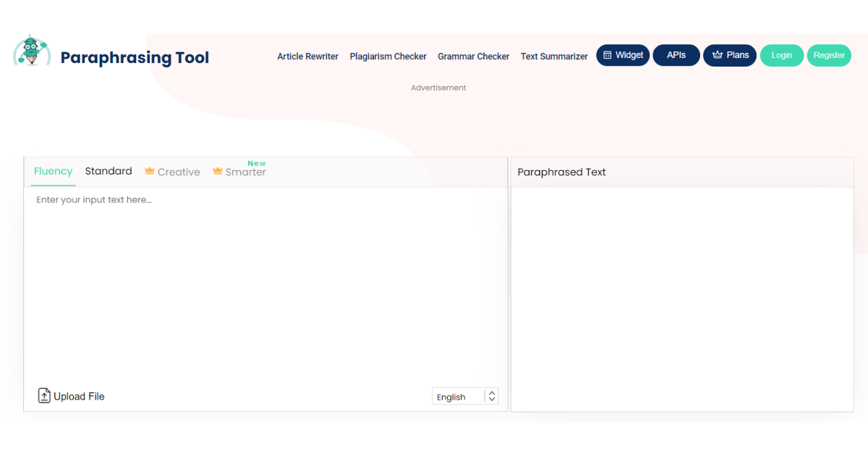Click the window icon on the Widget button

[x=608, y=56]
